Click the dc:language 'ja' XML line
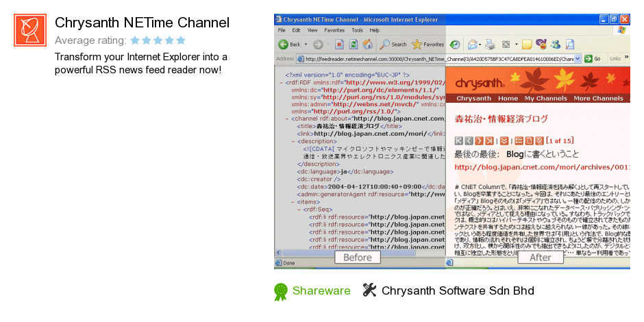Viewport: 644px width, 322px height. (x=345, y=172)
